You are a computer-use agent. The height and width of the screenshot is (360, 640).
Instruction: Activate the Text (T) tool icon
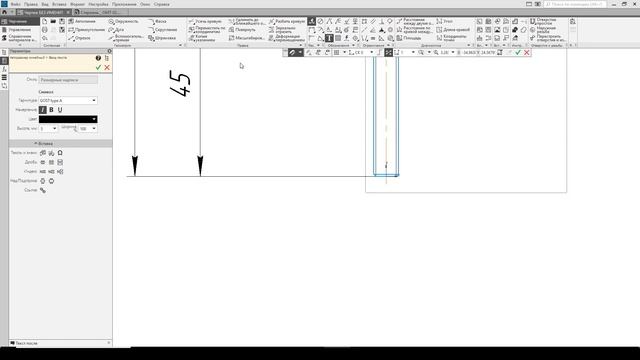tap(329, 38)
